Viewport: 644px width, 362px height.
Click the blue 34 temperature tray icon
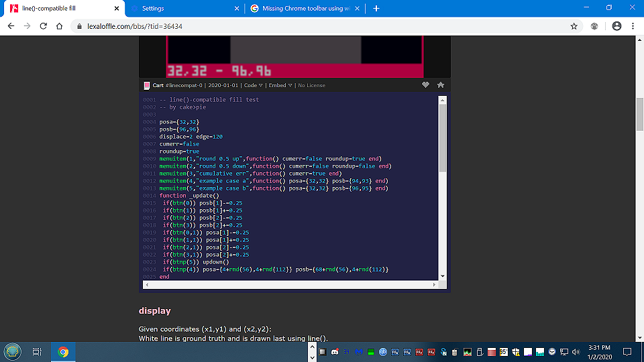[x=346, y=352]
